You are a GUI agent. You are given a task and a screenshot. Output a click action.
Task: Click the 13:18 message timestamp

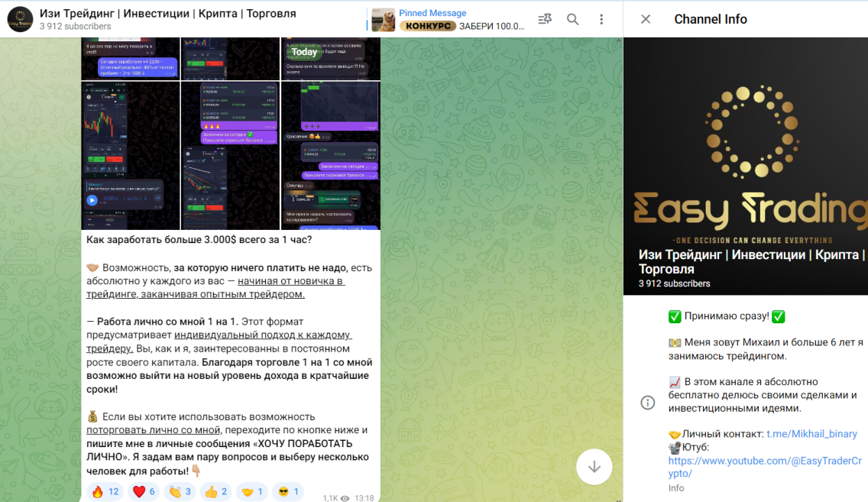point(364,498)
